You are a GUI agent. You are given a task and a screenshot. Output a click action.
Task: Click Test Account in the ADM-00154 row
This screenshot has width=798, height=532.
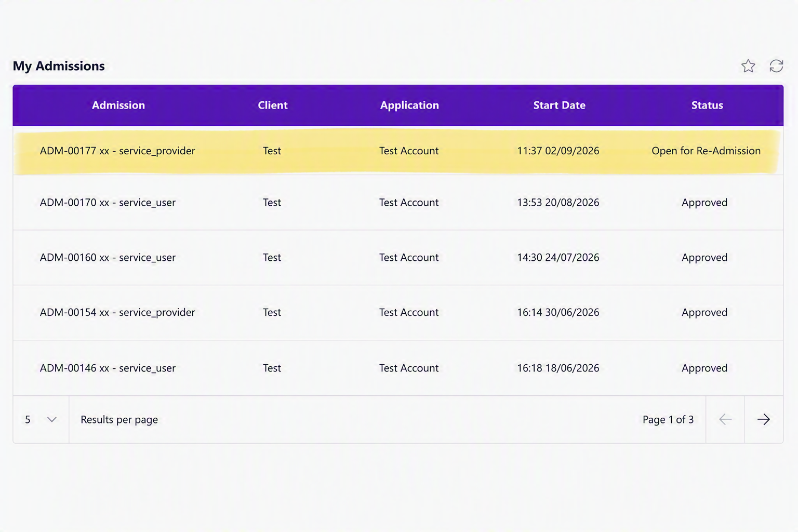[x=409, y=312]
